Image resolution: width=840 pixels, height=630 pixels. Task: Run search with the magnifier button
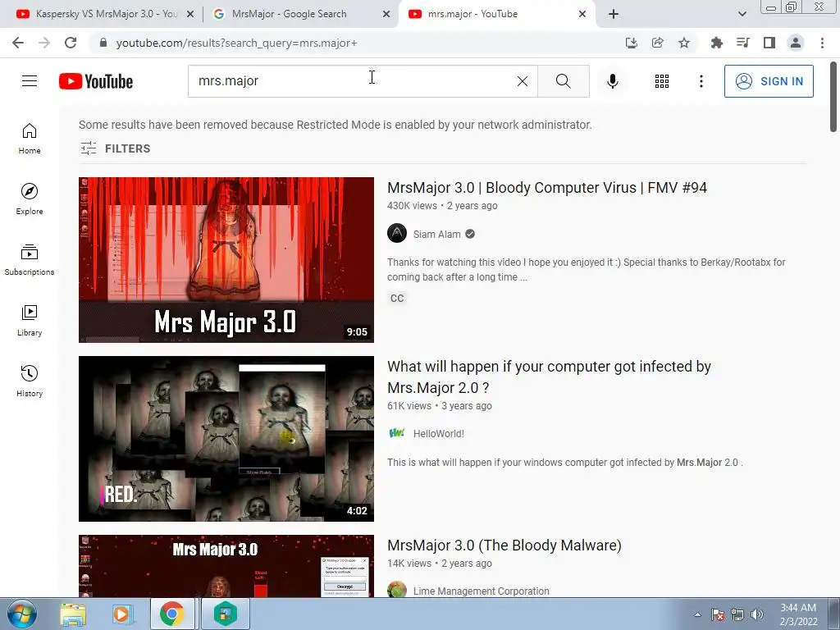coord(563,81)
